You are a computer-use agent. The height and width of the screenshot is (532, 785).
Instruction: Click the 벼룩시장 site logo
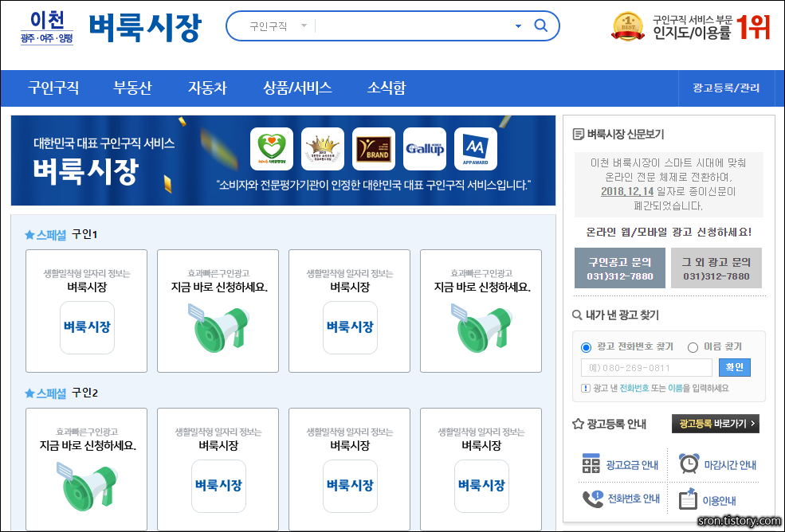click(x=145, y=27)
